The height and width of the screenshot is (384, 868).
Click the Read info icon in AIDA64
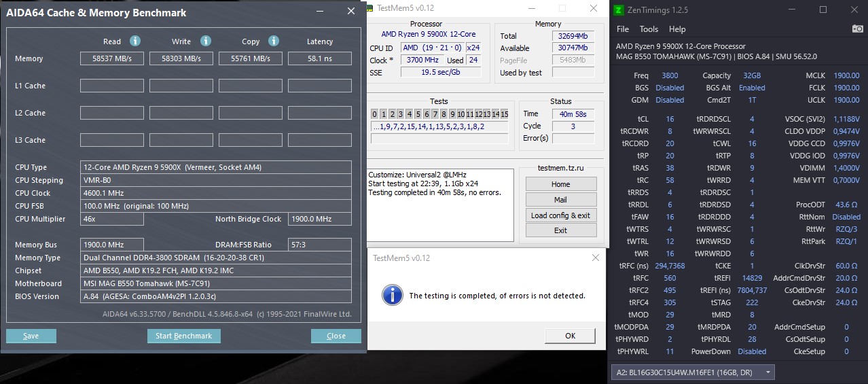[x=135, y=41]
